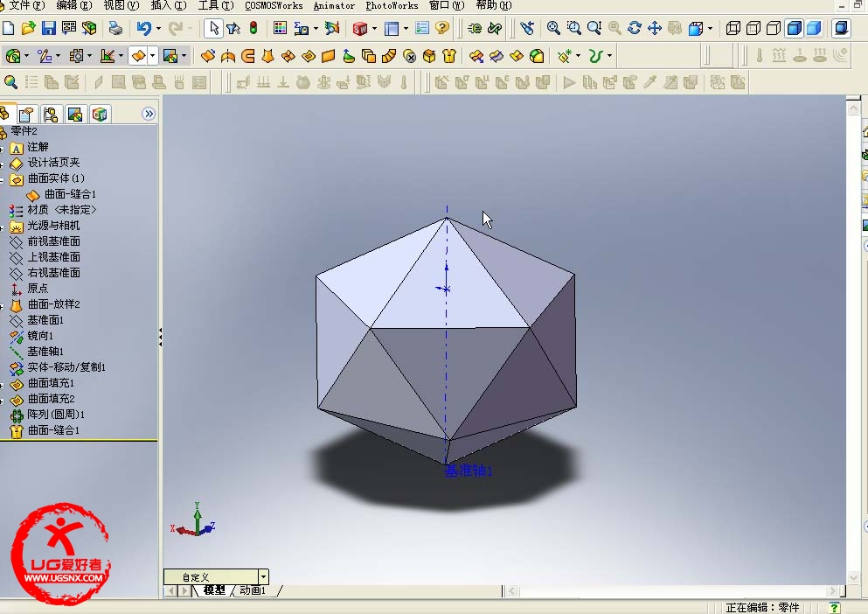This screenshot has width=868, height=614.
Task: Activate the Select arrow cursor tool
Action: pyautogui.click(x=213, y=28)
